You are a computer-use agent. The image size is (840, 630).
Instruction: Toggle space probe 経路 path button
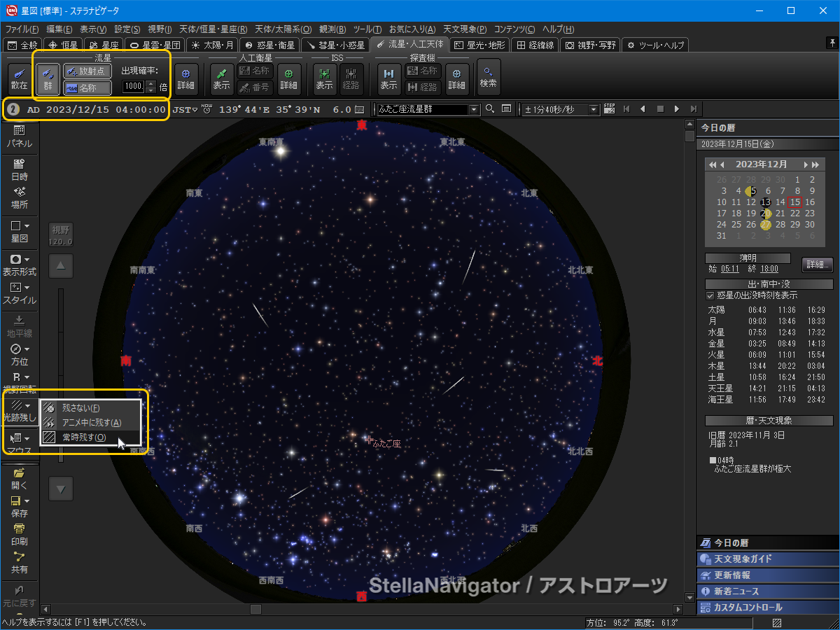pyautogui.click(x=422, y=87)
